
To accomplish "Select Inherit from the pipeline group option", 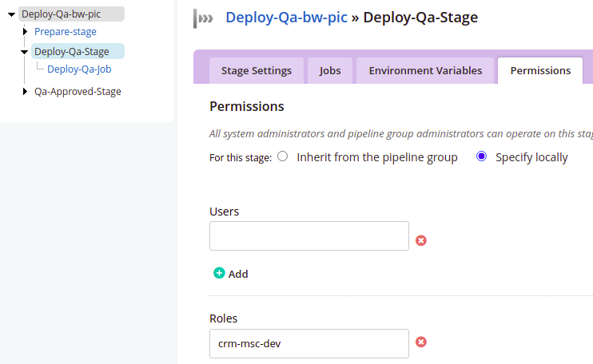I will point(282,157).
